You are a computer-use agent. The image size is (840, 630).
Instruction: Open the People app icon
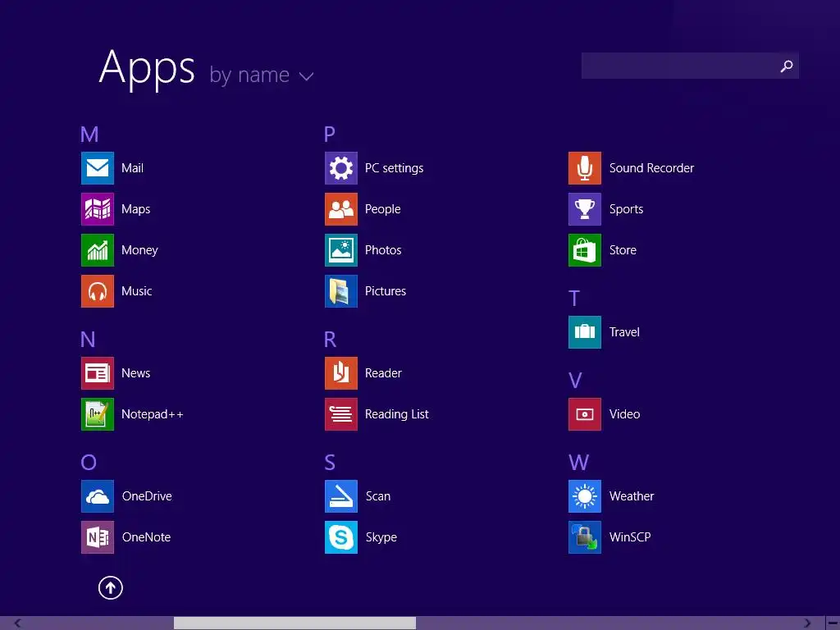click(341, 209)
